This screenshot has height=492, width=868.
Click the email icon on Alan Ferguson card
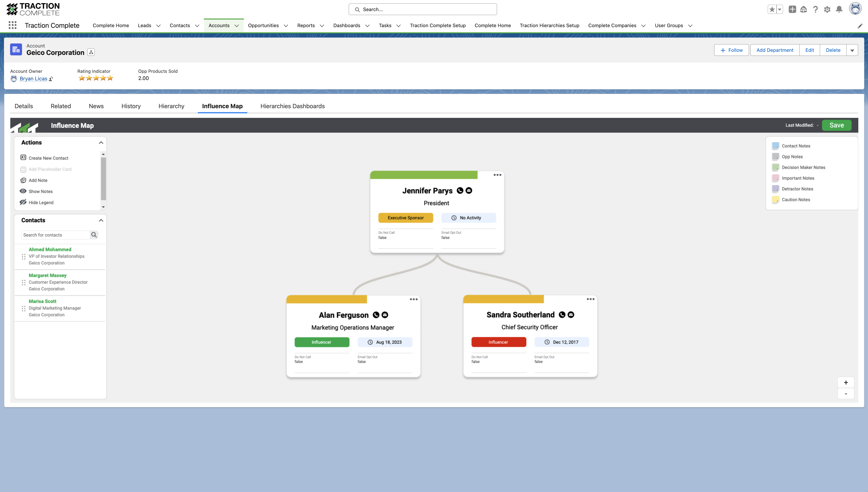(x=385, y=315)
